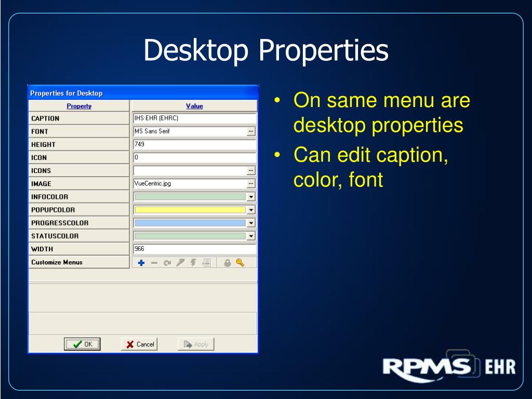Click the OK button

82,344
